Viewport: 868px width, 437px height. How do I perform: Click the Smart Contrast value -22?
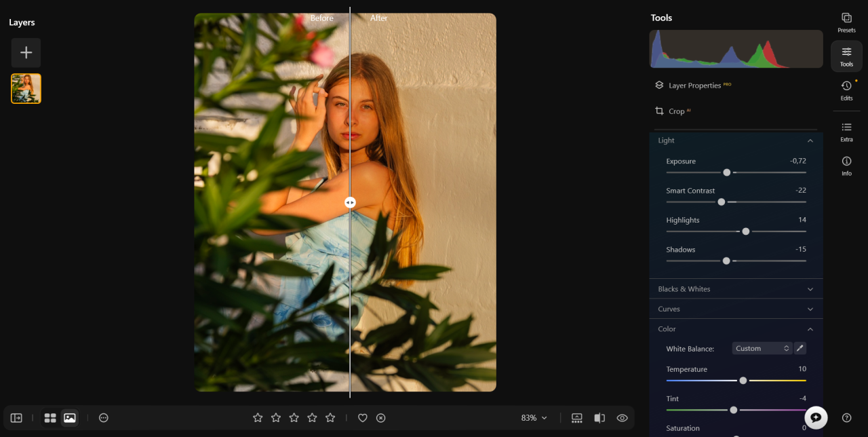800,191
